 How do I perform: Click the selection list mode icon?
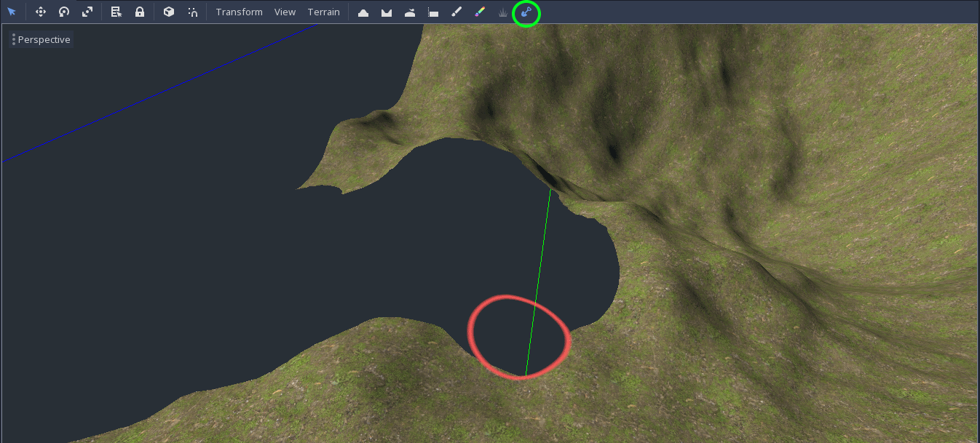[116, 12]
